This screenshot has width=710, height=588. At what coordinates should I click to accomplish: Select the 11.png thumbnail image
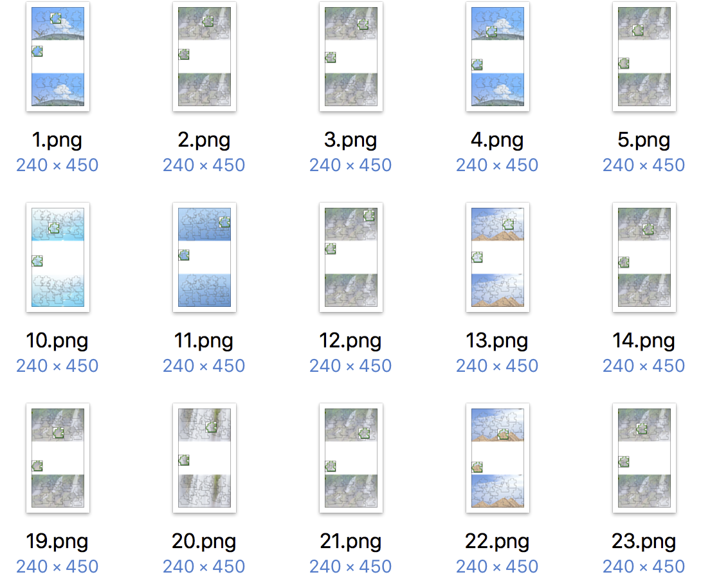(205, 257)
